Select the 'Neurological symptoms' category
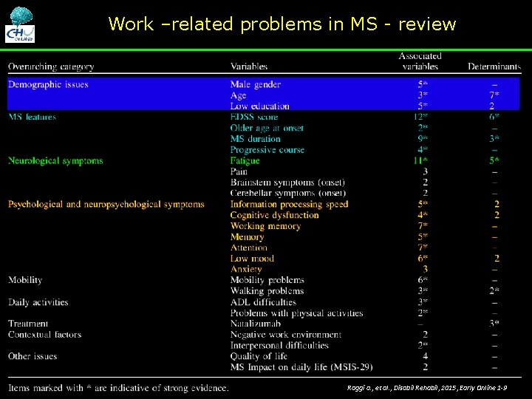This screenshot has width=532, height=399. (55, 160)
